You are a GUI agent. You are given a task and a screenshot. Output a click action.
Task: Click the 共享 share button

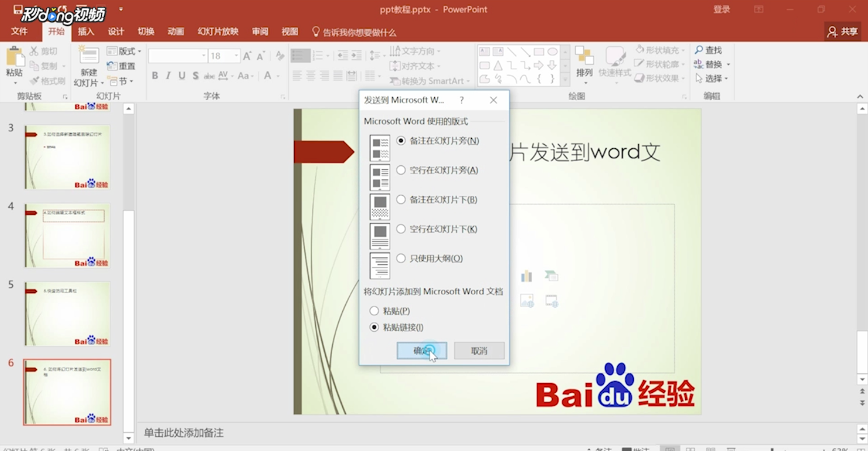tap(843, 32)
